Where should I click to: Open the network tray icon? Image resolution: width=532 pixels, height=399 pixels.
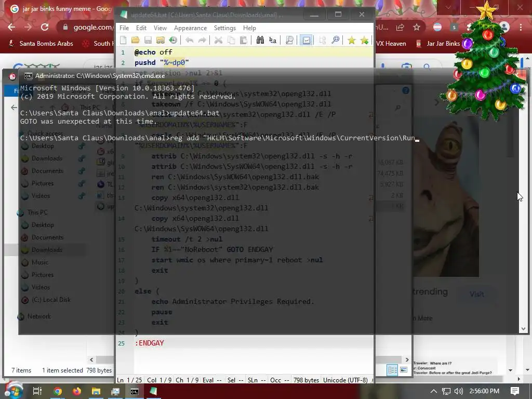[446, 391]
